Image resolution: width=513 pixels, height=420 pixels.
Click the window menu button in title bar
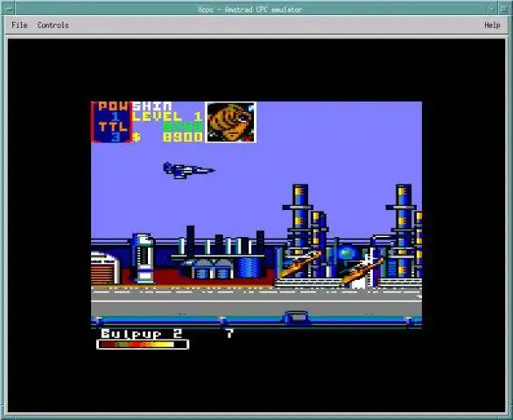10,9
